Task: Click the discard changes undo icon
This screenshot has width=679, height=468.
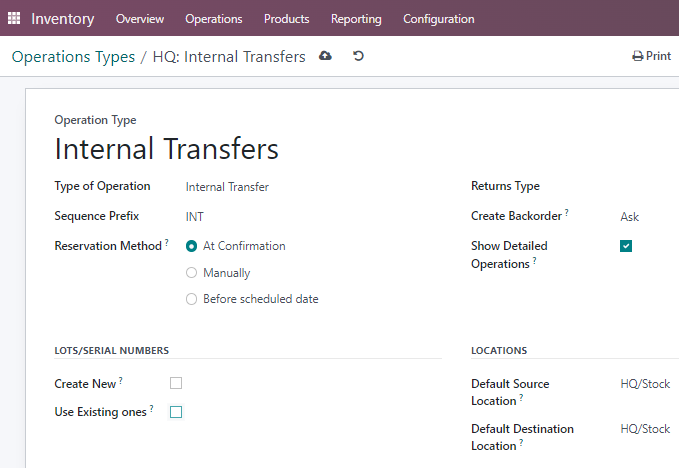Action: [x=358, y=56]
